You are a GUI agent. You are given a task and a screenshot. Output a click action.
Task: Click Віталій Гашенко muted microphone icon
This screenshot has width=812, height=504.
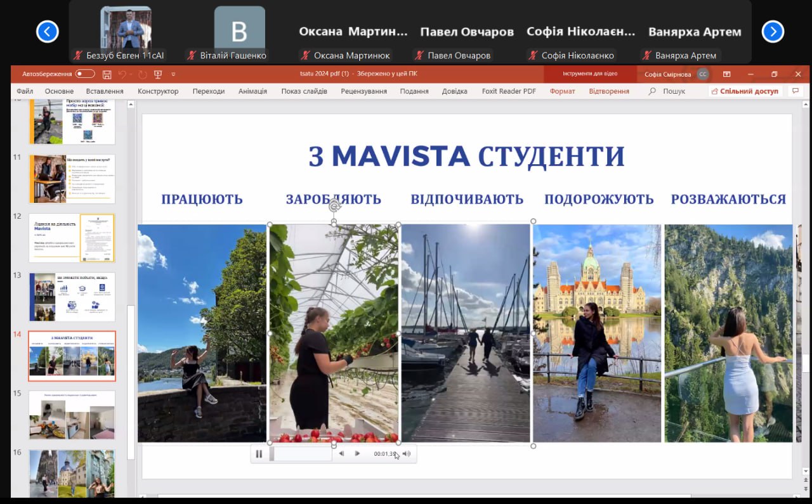click(191, 55)
